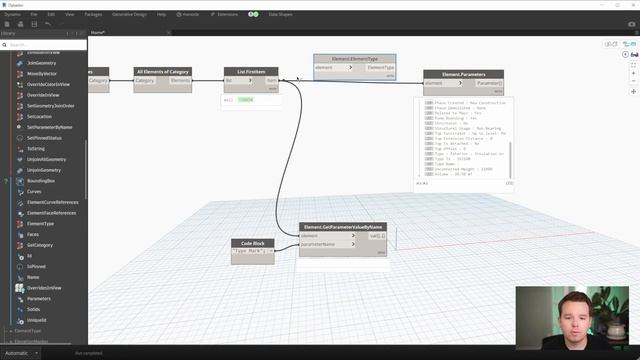Open the Automatic run mode dropdown
640x360 pixels.
(x=20, y=353)
